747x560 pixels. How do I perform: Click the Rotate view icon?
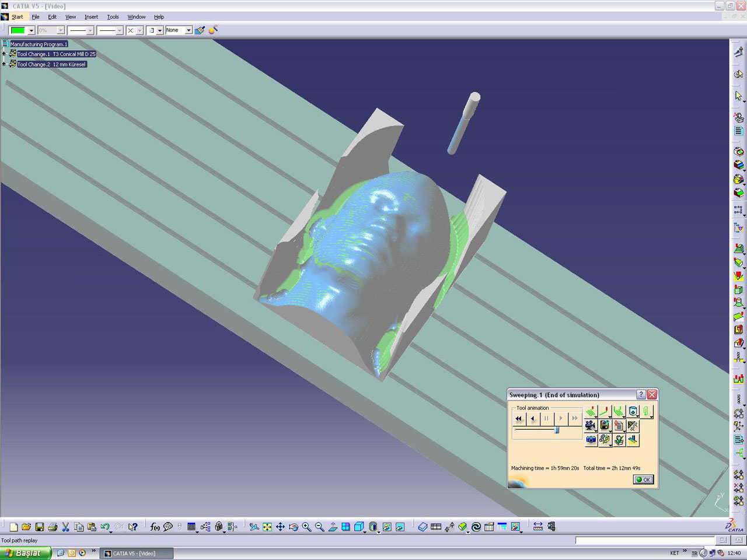point(294,527)
